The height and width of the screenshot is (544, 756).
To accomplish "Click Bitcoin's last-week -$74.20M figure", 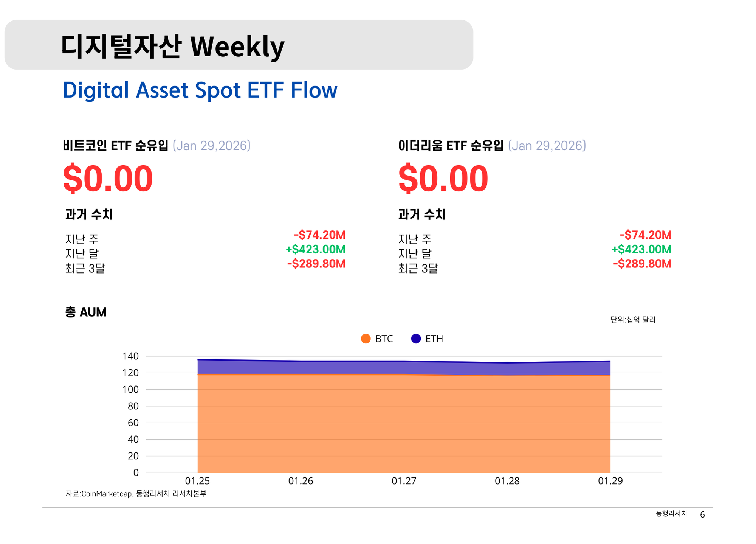I will pos(320,235).
